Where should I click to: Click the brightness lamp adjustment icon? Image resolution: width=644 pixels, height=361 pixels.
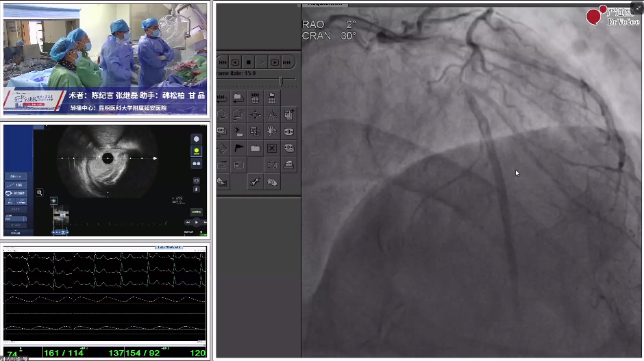[x=238, y=132]
